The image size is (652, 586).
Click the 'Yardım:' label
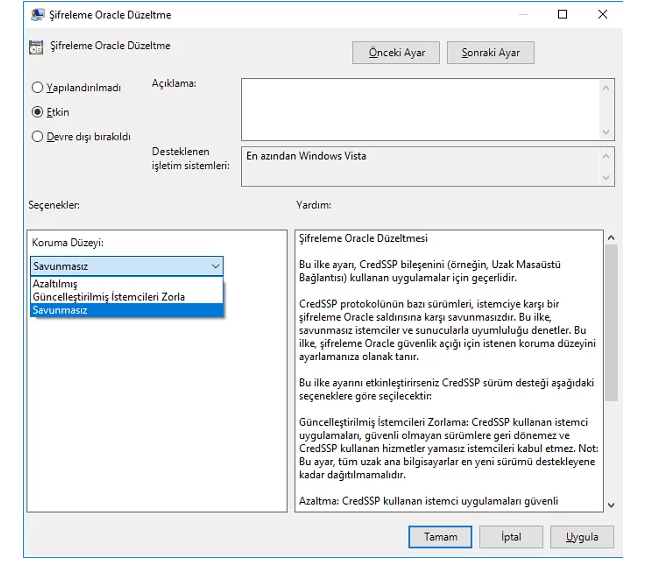[314, 205]
